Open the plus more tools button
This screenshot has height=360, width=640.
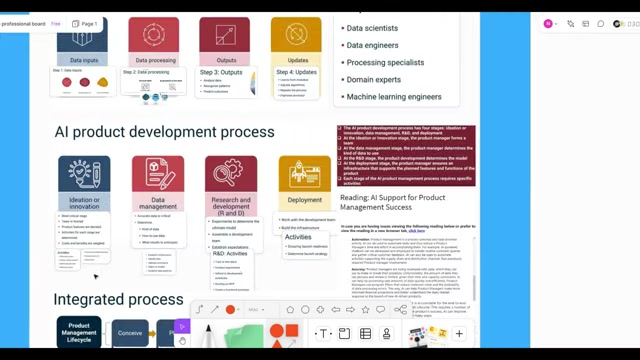click(x=459, y=334)
